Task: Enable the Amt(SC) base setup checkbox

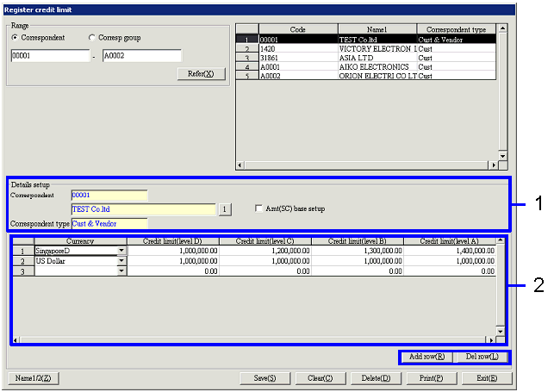Action: tap(261, 208)
